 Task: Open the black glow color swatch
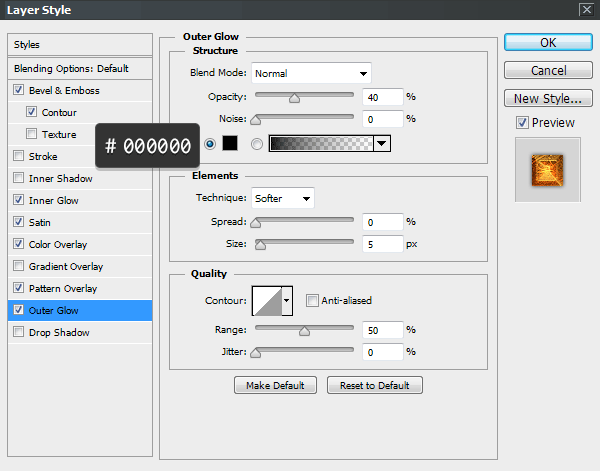[229, 144]
